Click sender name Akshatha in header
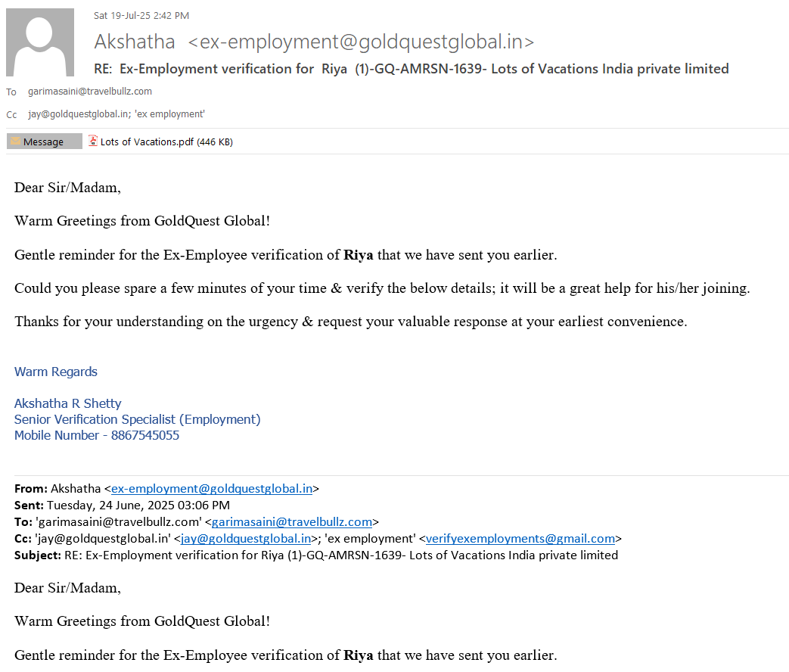 [x=135, y=42]
